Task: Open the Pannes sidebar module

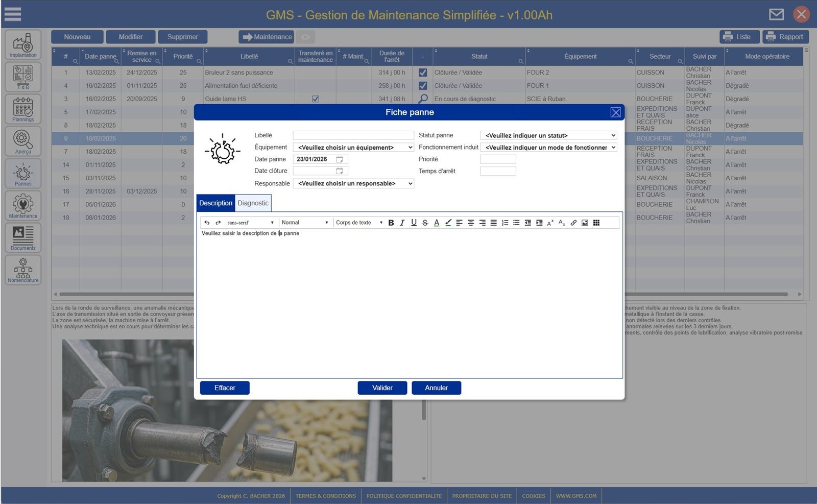Action: click(x=23, y=174)
